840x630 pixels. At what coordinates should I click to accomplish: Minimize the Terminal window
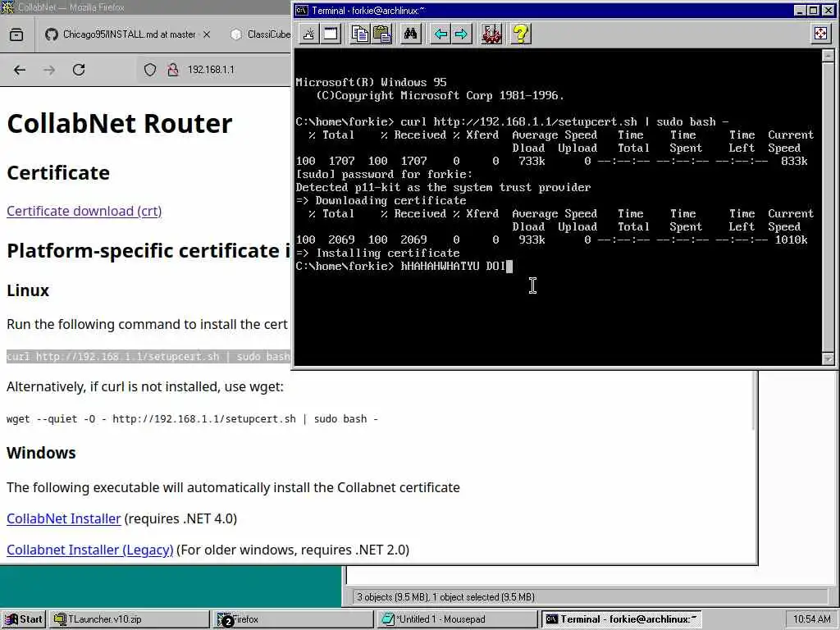[x=799, y=10]
